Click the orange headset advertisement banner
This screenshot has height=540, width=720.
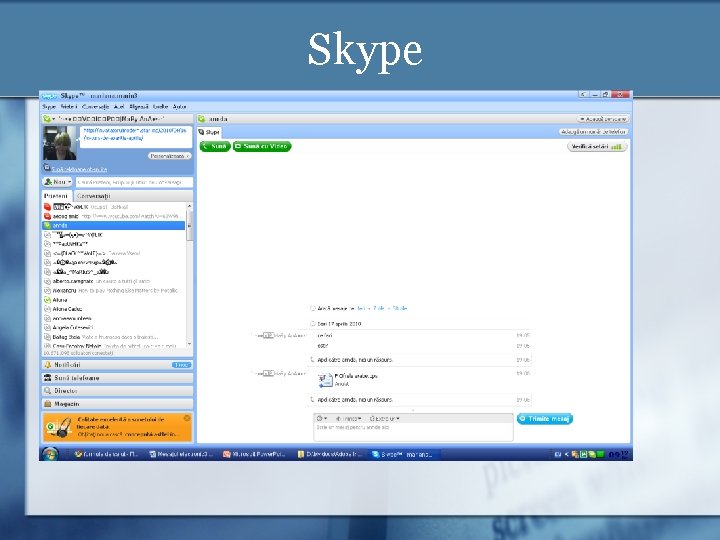point(118,427)
